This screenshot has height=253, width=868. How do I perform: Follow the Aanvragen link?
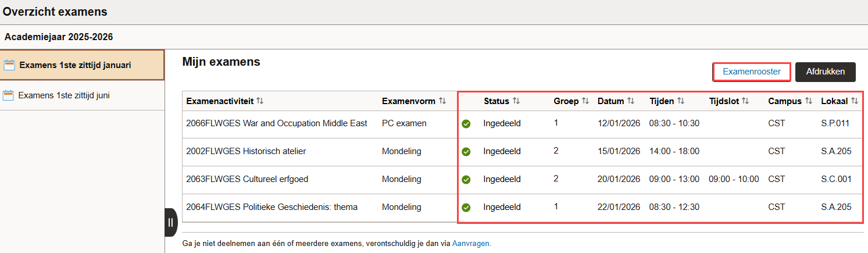(470, 244)
